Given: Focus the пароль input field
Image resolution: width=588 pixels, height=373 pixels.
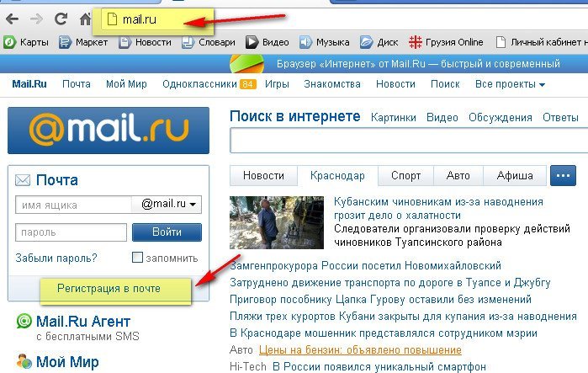Looking at the screenshot, I should point(72,232).
